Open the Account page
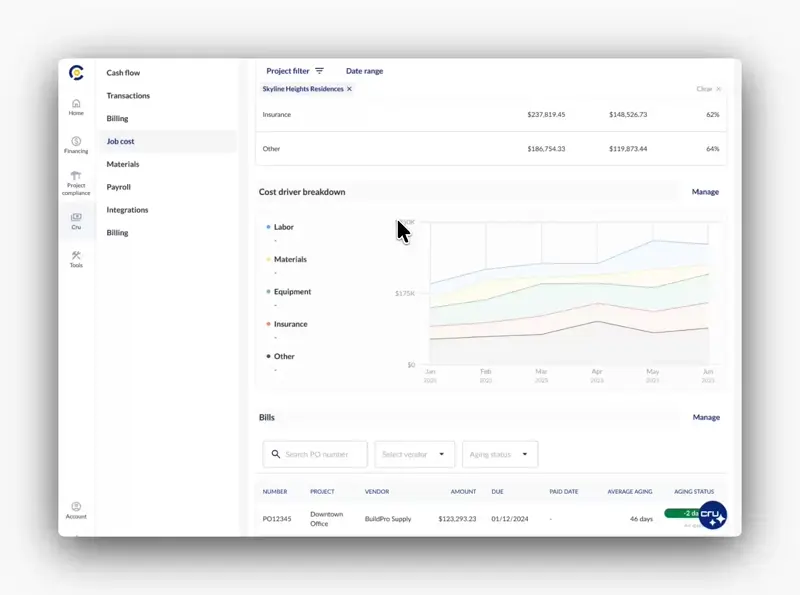800x595 pixels. (76, 510)
